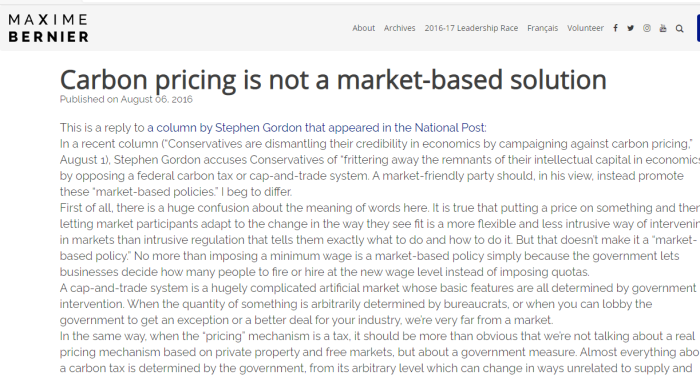Visit the Instagram profile icon
Image resolution: width=700 pixels, height=379 pixels.
(646, 28)
